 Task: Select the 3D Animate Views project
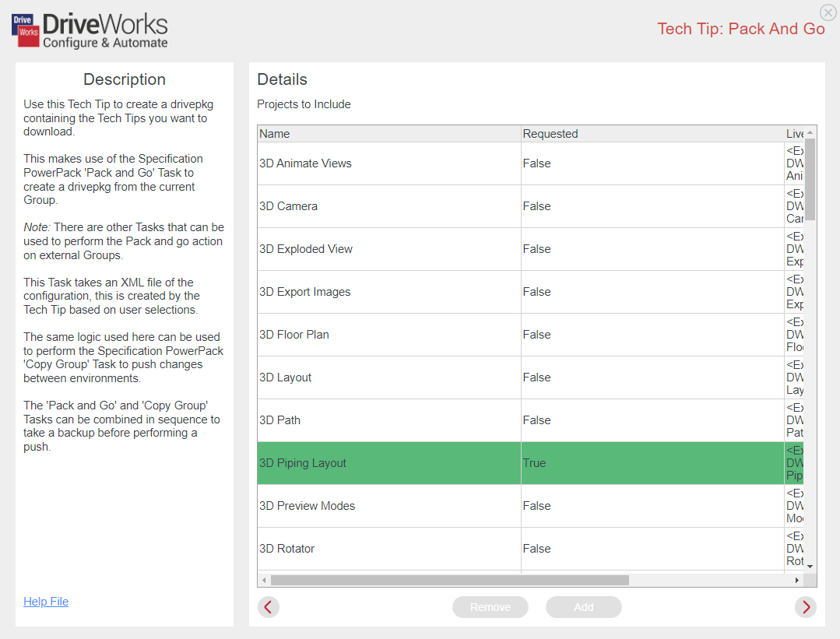389,163
